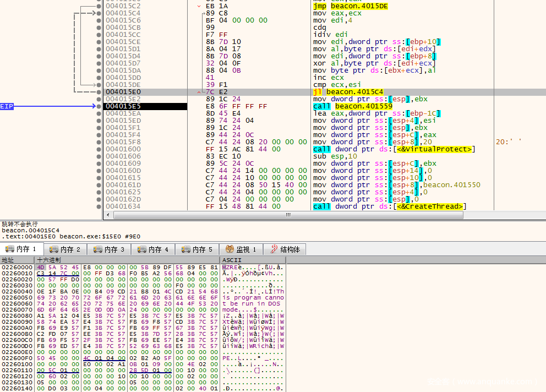Toggle breakpoint dot at address 00401634

point(99,206)
